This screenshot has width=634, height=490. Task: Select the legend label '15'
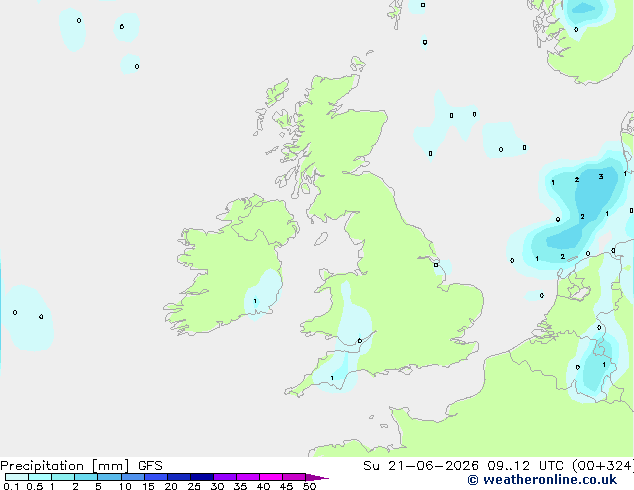click(148, 486)
